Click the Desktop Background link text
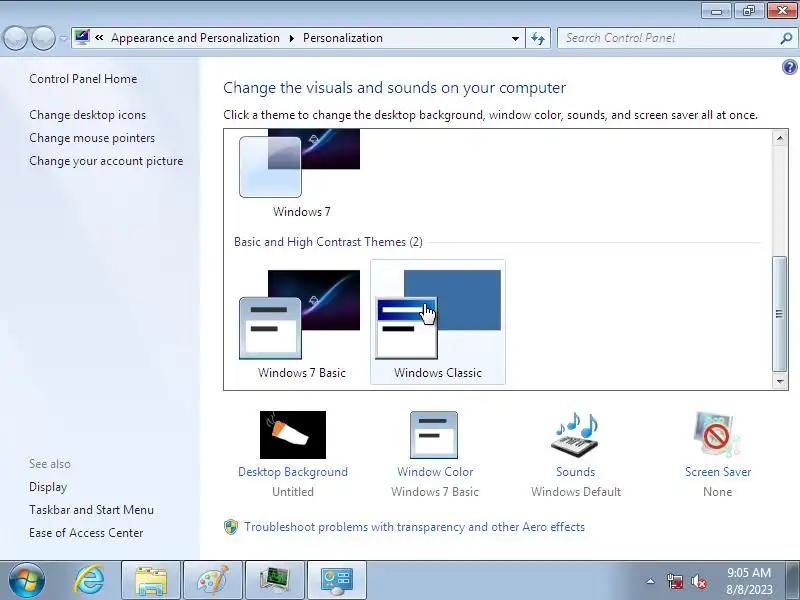The image size is (800, 600). [293, 472]
